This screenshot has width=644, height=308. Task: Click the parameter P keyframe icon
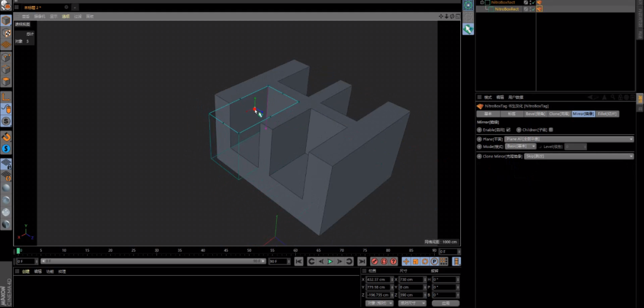click(434, 261)
